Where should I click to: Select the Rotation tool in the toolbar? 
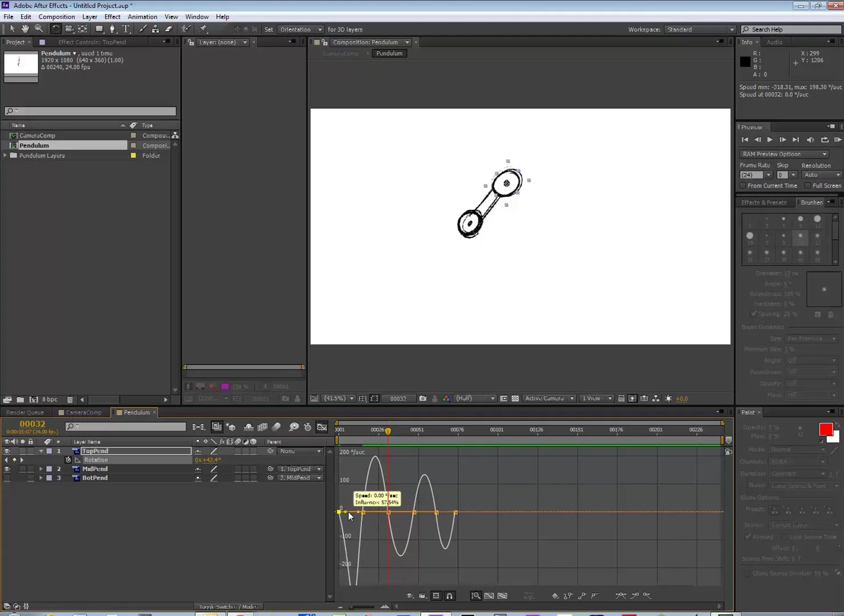56,29
